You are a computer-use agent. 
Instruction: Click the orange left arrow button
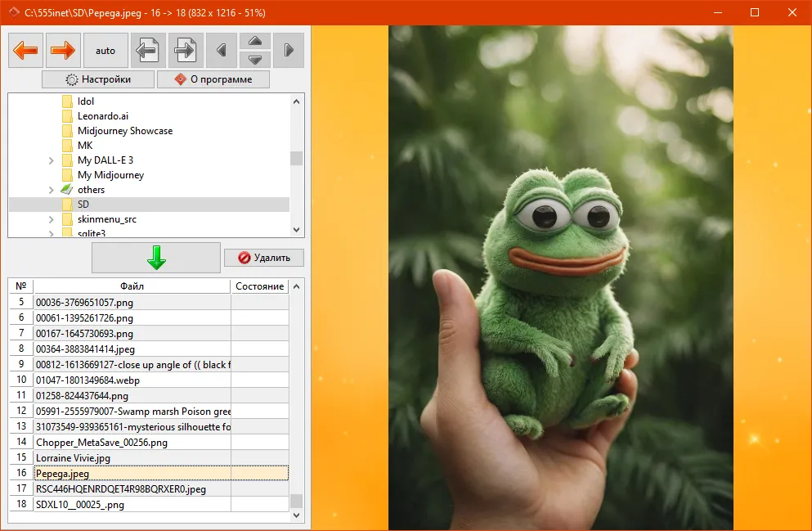[x=25, y=50]
